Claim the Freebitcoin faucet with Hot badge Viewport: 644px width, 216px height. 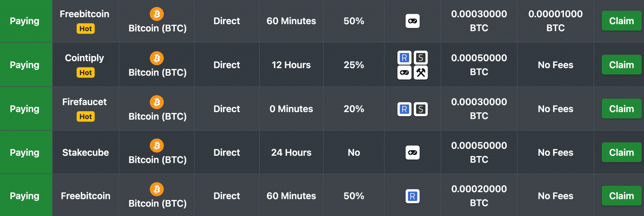pyautogui.click(x=621, y=21)
